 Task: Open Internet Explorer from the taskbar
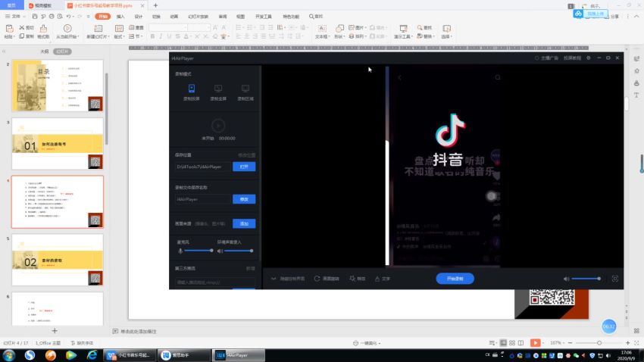click(92, 355)
